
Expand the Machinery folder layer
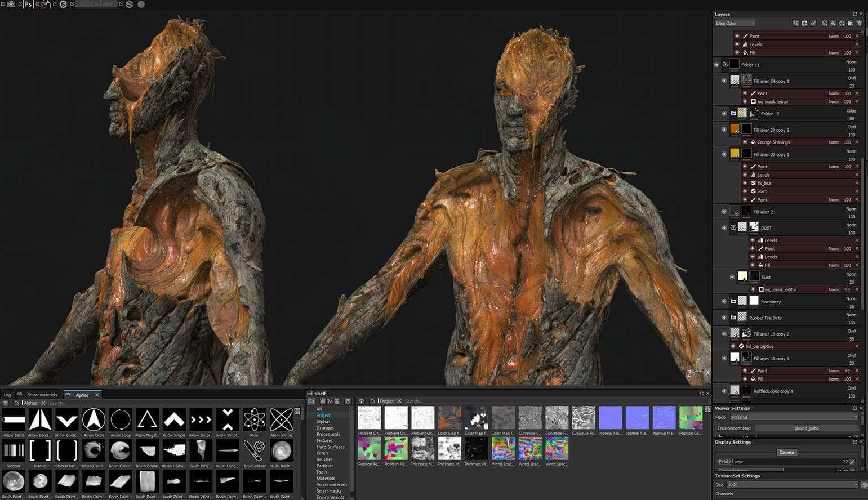tap(733, 301)
